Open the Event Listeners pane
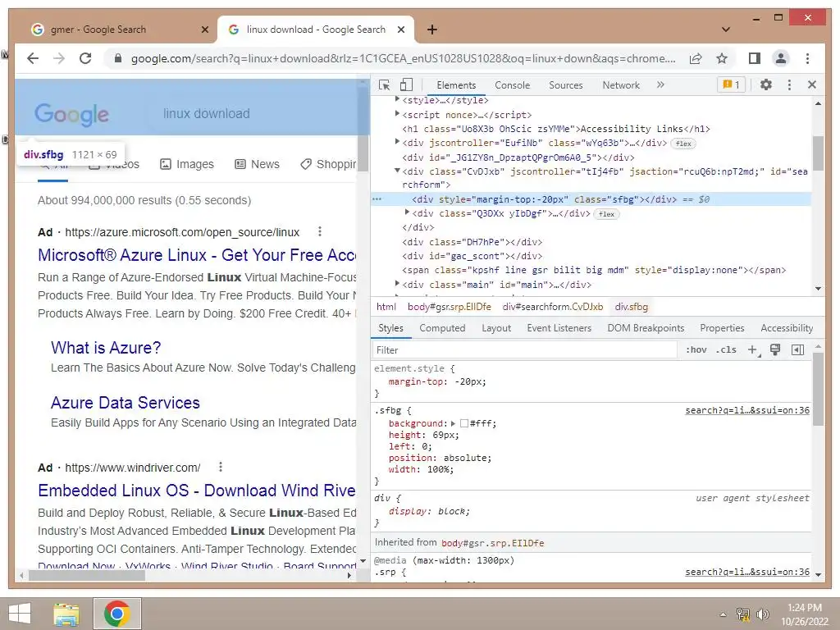Screen dimensions: 840x630 [559, 328]
